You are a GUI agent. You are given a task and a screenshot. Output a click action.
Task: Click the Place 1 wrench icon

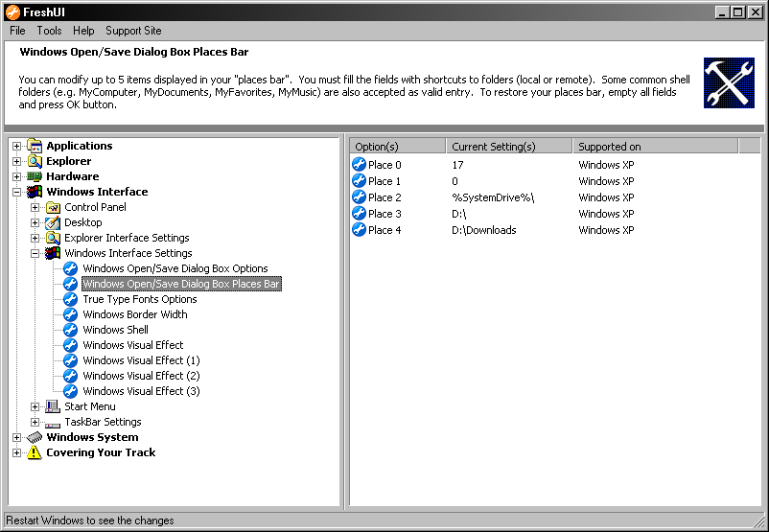(360, 180)
